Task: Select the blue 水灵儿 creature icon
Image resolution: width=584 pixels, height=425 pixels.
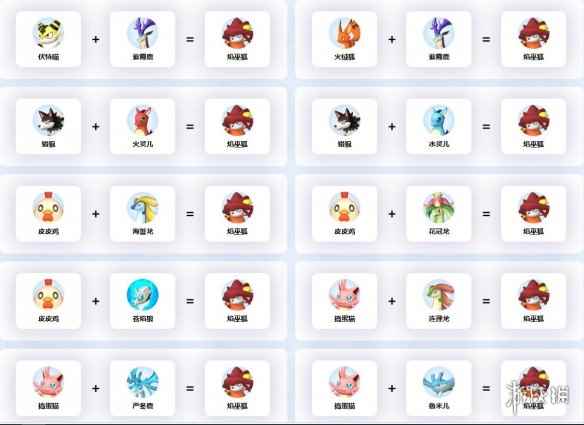Action: point(439,120)
